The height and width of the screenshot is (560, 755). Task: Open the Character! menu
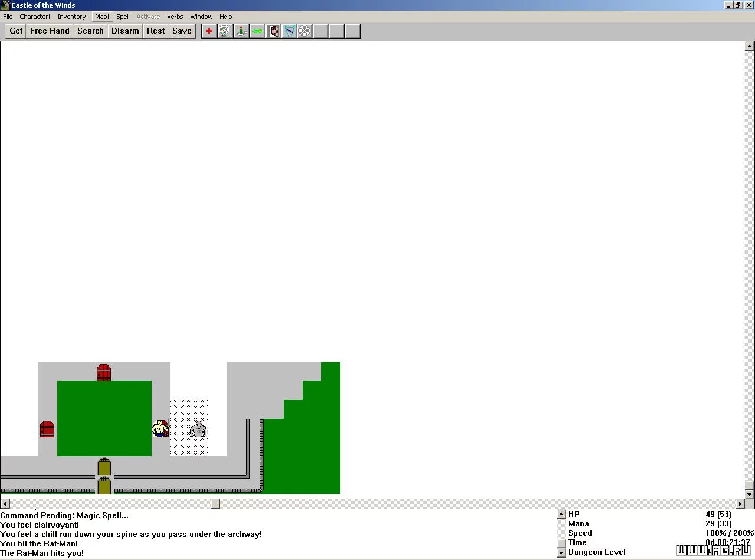coord(35,17)
